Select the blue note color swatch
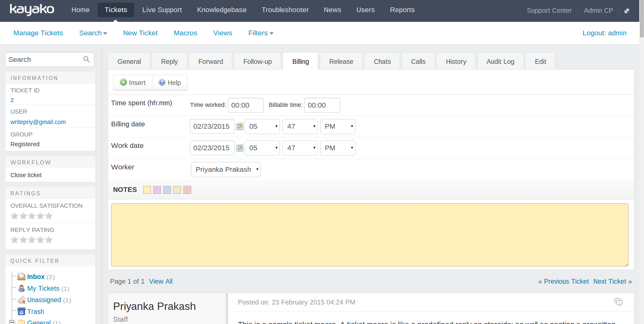Viewport: 644px width, 324px height. point(167,190)
